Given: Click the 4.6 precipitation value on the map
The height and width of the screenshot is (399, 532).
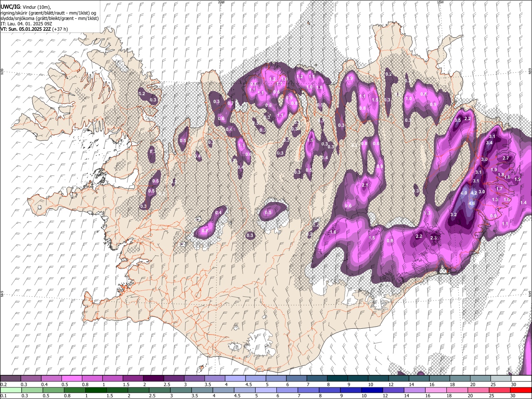Looking at the screenshot, I should point(472,203).
